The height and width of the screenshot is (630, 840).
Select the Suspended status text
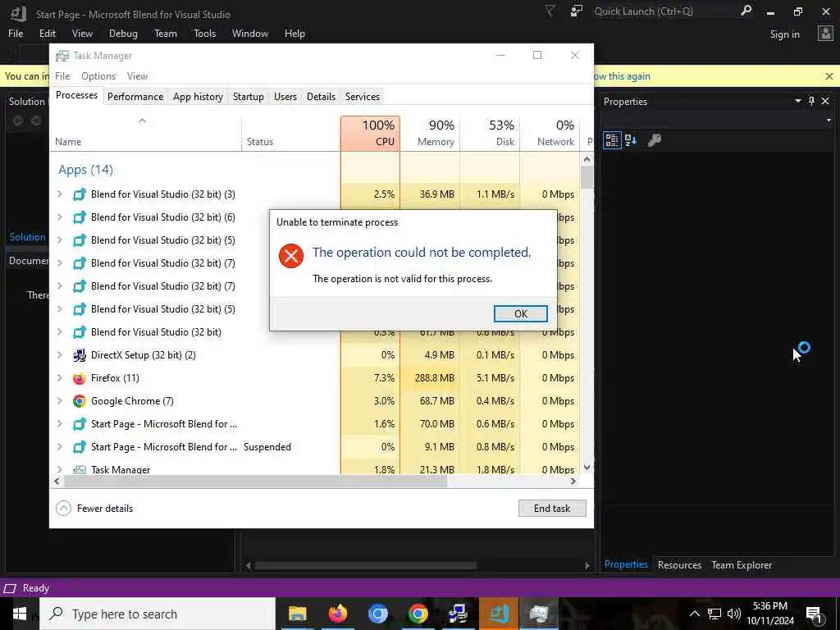click(x=267, y=447)
